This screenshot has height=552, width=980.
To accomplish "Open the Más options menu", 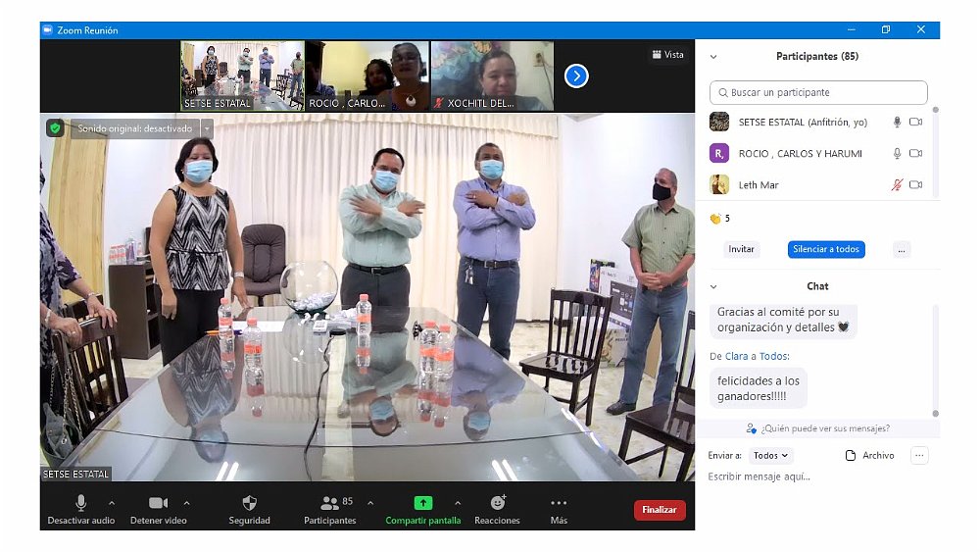I will 559,503.
